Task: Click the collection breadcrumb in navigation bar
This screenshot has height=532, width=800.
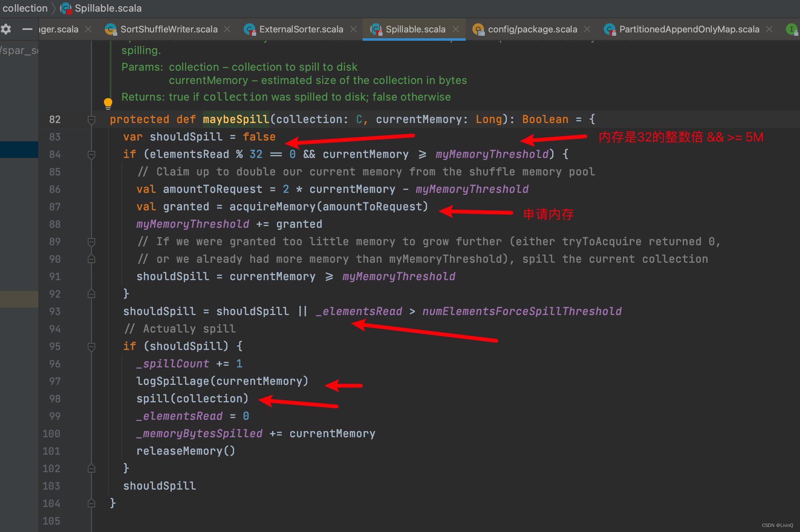Action: [25, 8]
